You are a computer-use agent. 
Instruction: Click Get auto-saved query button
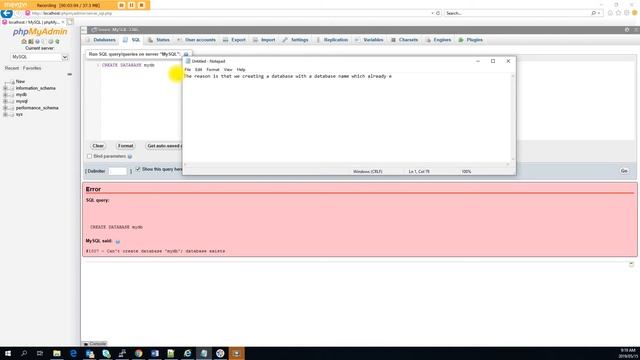[x=164, y=146]
